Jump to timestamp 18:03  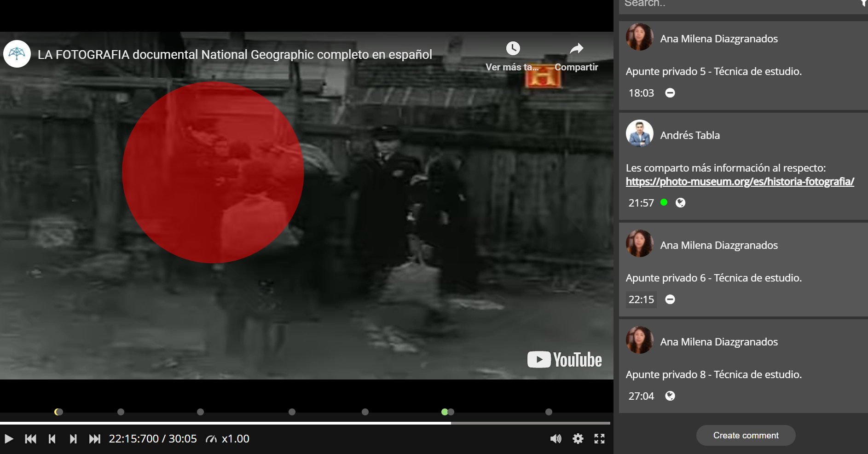641,93
